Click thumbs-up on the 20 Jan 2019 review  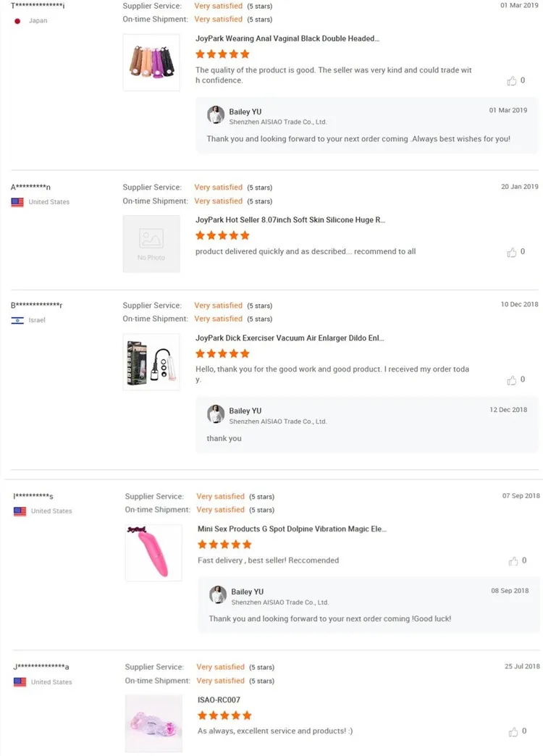512,252
